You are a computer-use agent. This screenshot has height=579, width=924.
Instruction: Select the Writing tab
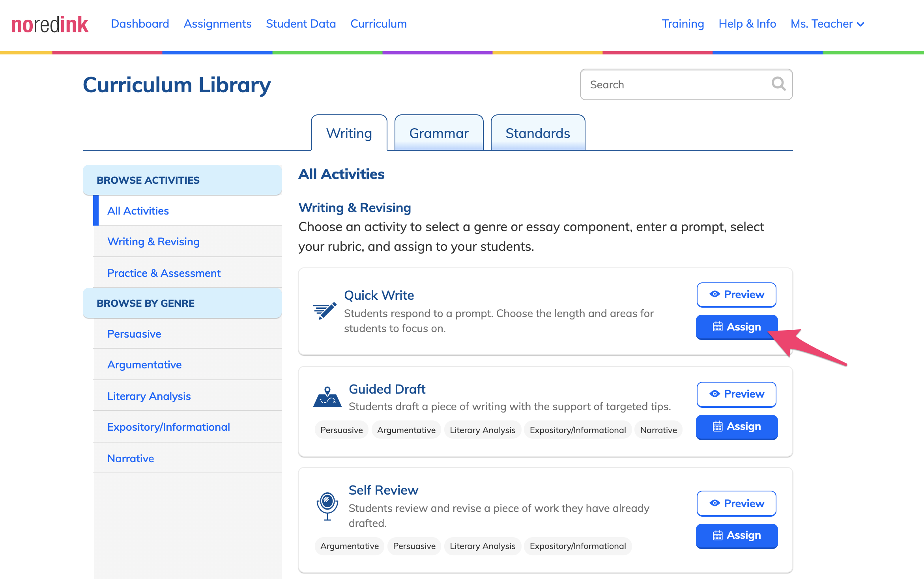(349, 133)
